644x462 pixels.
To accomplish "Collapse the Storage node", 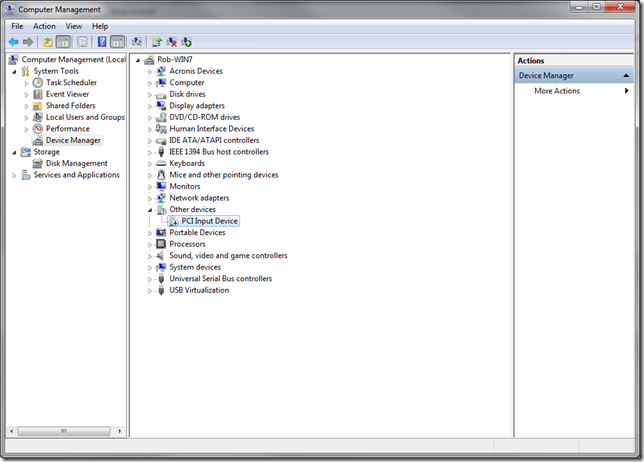I will click(x=14, y=152).
